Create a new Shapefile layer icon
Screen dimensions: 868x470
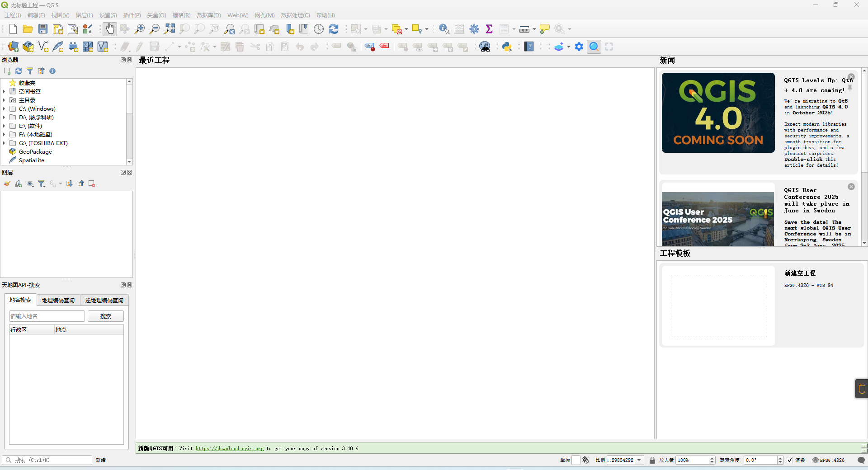[43, 47]
